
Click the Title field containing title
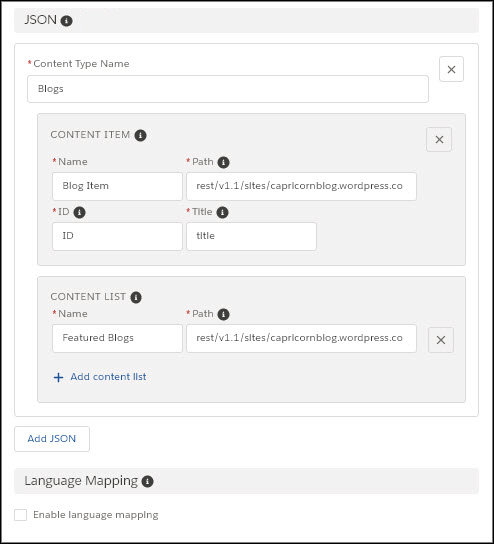point(252,236)
